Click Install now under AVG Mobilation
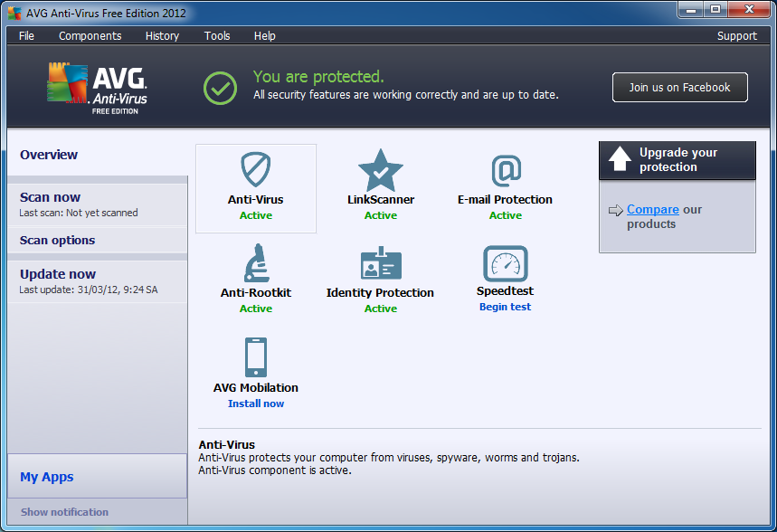This screenshot has height=532, width=777. tap(256, 404)
